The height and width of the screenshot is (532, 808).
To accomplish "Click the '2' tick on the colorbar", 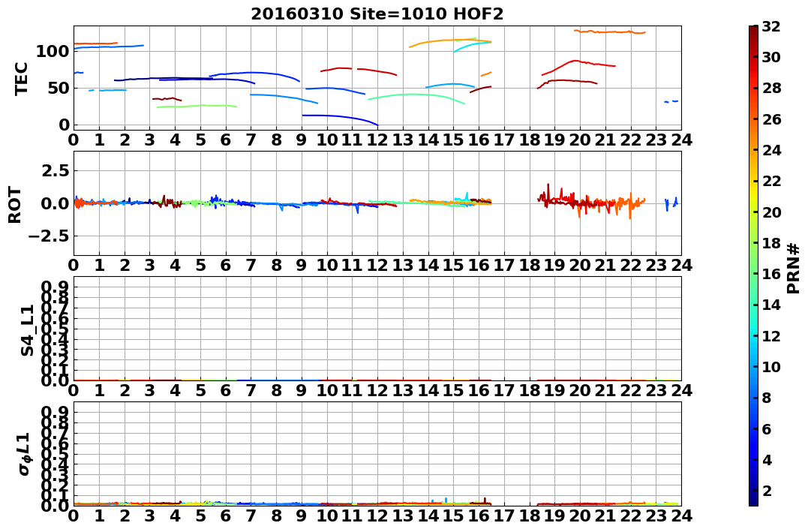I will 767,490.
